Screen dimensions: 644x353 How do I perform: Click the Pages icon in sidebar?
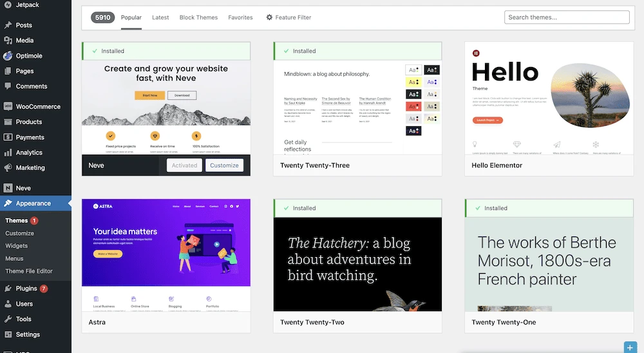(x=8, y=71)
